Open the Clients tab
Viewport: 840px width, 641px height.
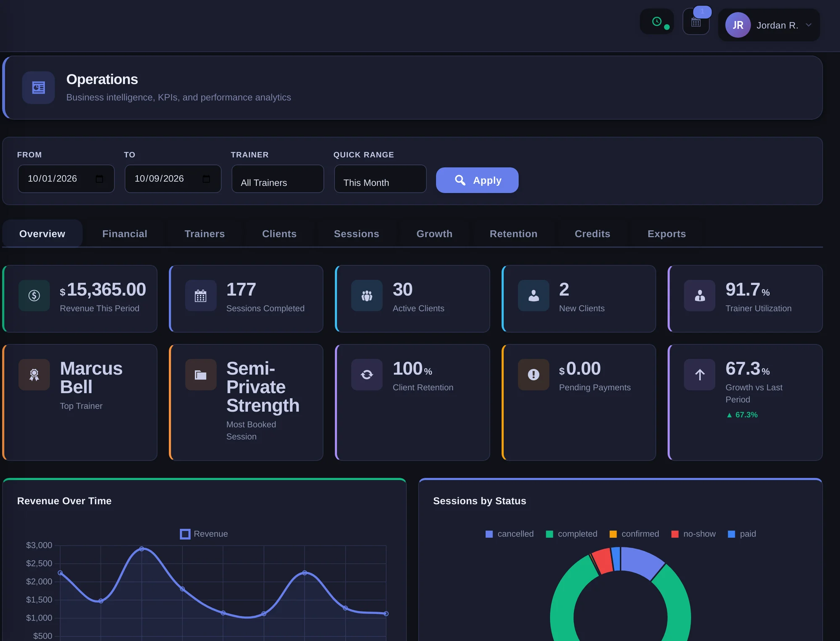click(279, 234)
